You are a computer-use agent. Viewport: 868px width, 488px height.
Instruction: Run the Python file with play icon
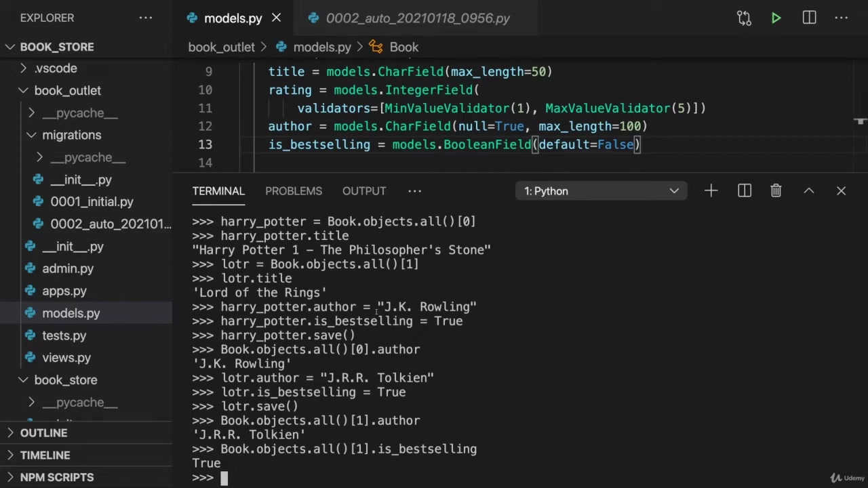click(776, 18)
